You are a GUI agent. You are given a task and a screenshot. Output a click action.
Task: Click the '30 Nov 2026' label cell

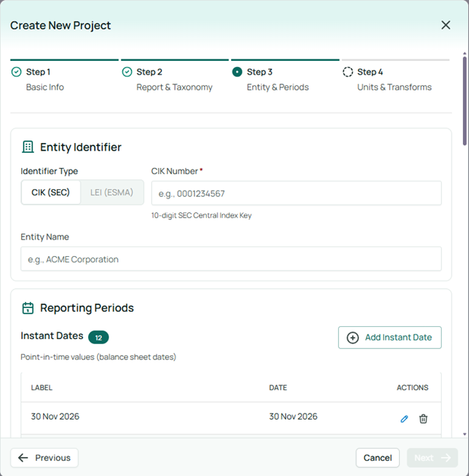click(55, 417)
